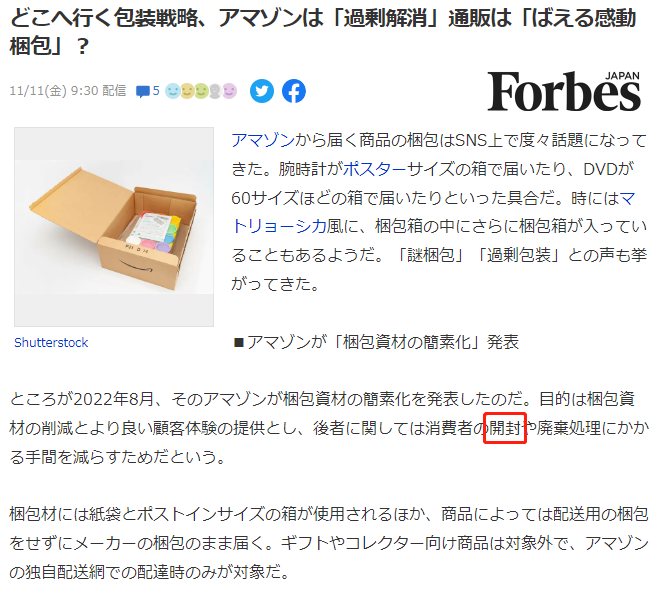Click the Shutterstock image credit link
This screenshot has height=594, width=656.
pyautogui.click(x=51, y=343)
